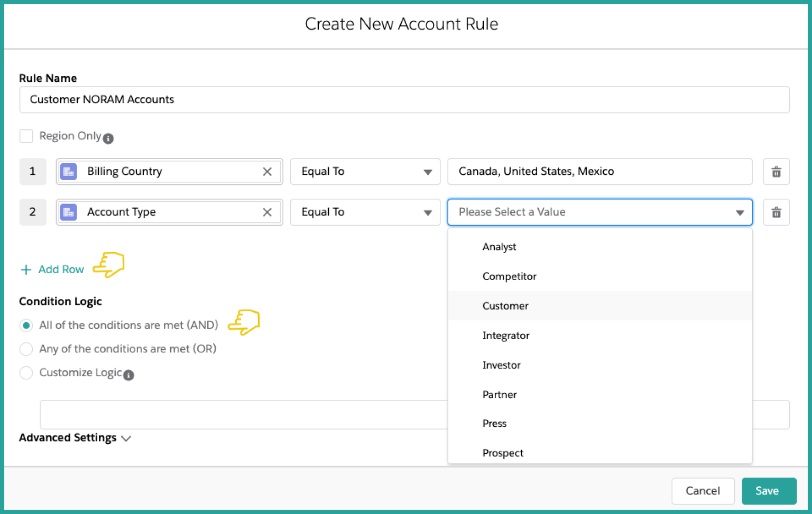The height and width of the screenshot is (514, 812).
Task: Edit the Canada, United States, Mexico value field
Action: pos(600,172)
